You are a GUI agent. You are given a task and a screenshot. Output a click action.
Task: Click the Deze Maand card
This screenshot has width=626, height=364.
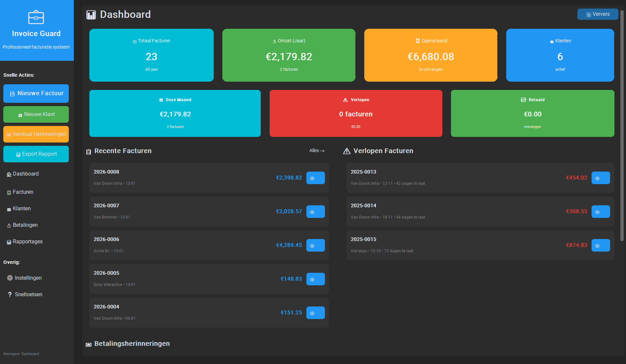[175, 113]
